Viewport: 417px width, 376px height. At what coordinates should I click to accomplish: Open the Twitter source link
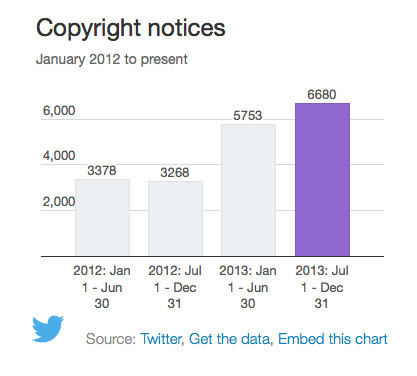162,339
